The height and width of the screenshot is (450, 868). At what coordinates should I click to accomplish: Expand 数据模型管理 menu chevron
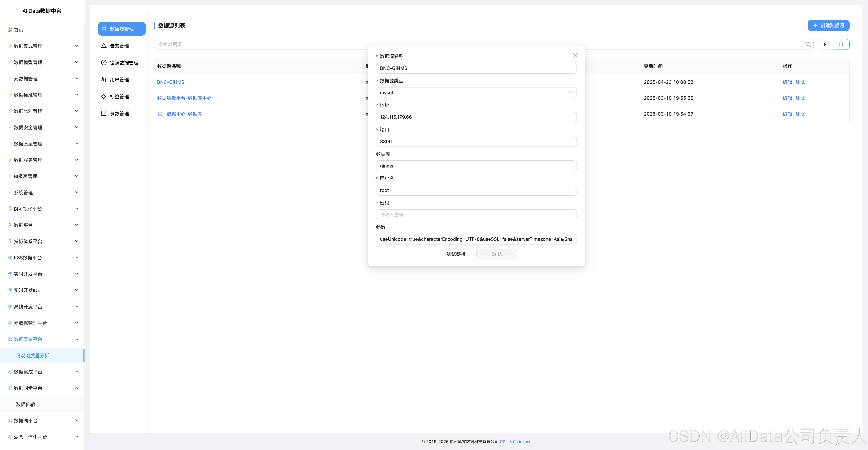click(77, 62)
